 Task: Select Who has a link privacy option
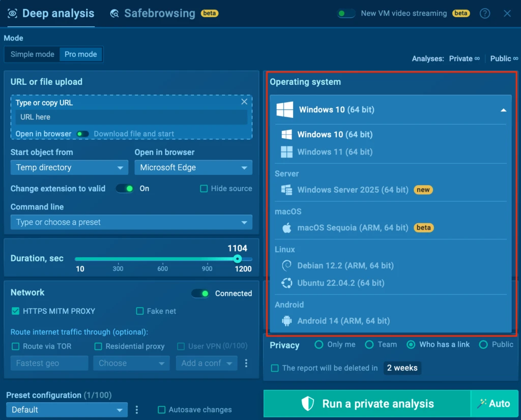[411, 345]
